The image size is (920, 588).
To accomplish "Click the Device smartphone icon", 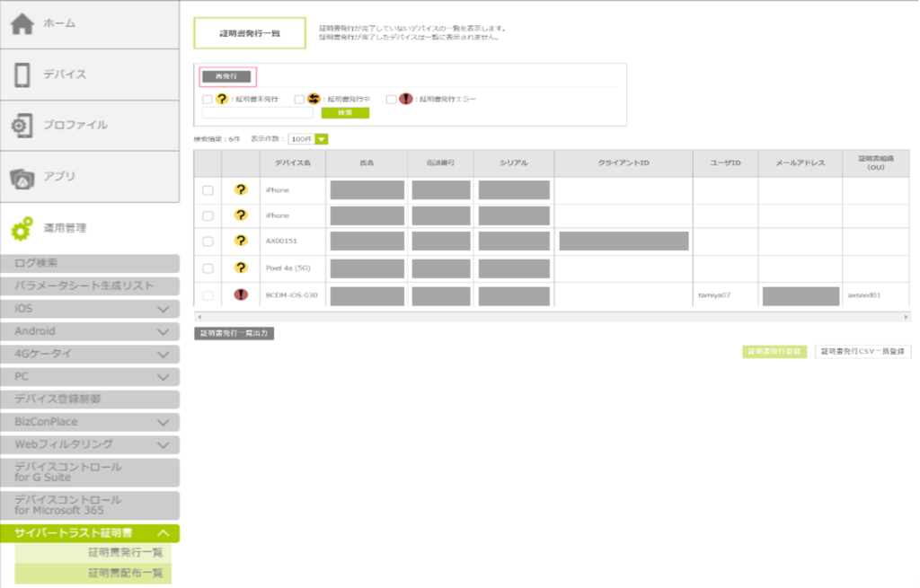I will point(22,75).
